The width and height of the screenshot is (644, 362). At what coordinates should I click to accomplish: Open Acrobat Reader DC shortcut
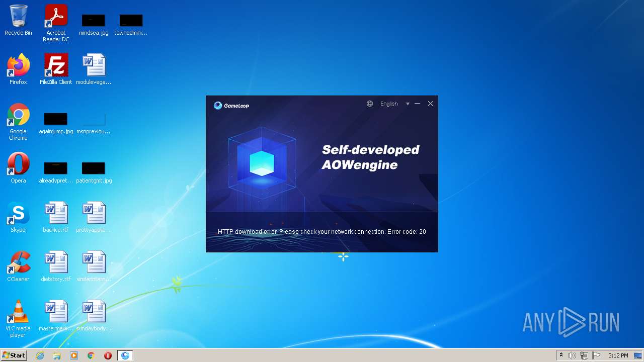tap(56, 24)
